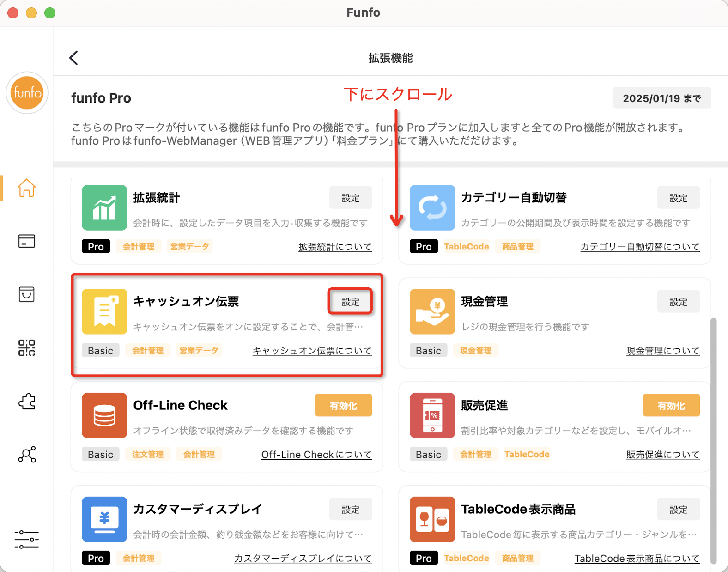Click the Off-Line Check database icon
Screen dimensions: 728x572
(x=104, y=415)
